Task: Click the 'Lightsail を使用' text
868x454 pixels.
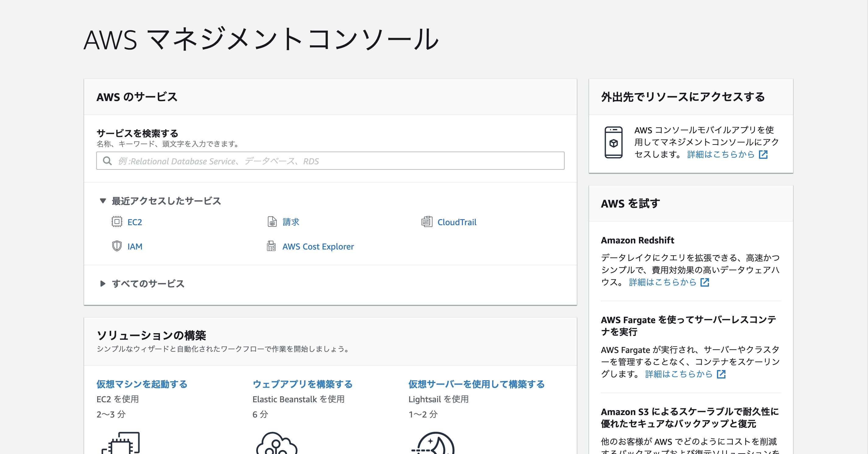Action: [x=438, y=399]
